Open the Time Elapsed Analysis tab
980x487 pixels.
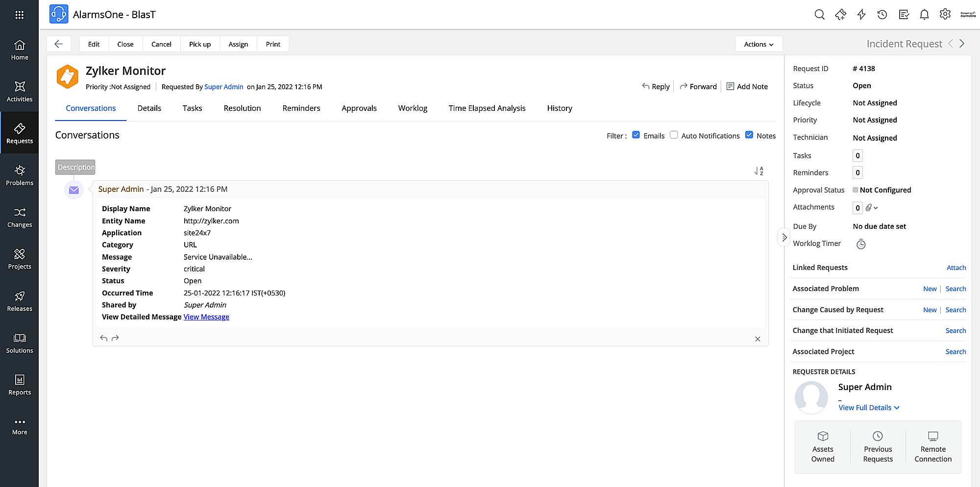coord(487,108)
